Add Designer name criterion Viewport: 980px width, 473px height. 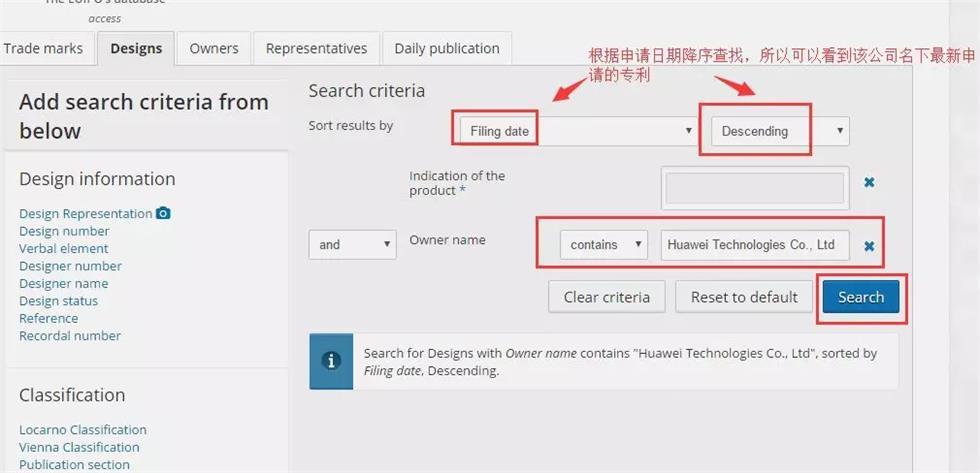click(x=64, y=284)
